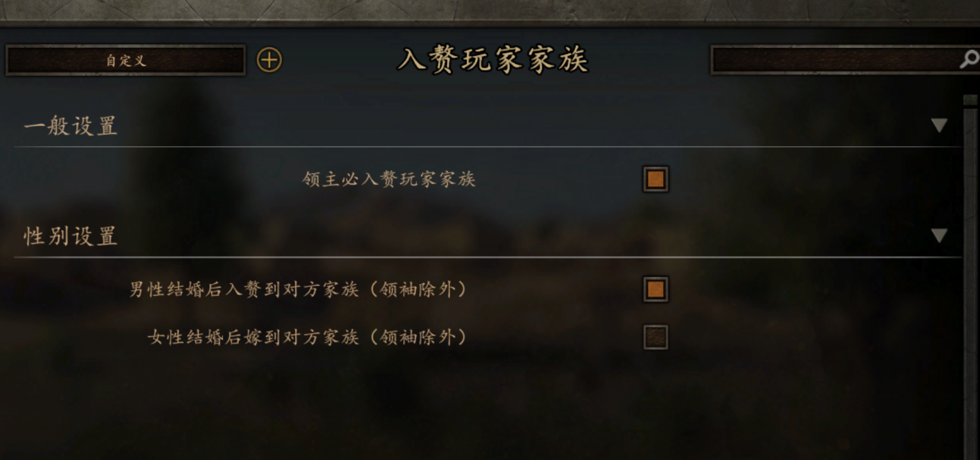This screenshot has height=460, width=980.
Task: Click the plus icon to create new preset
Action: tap(270, 60)
